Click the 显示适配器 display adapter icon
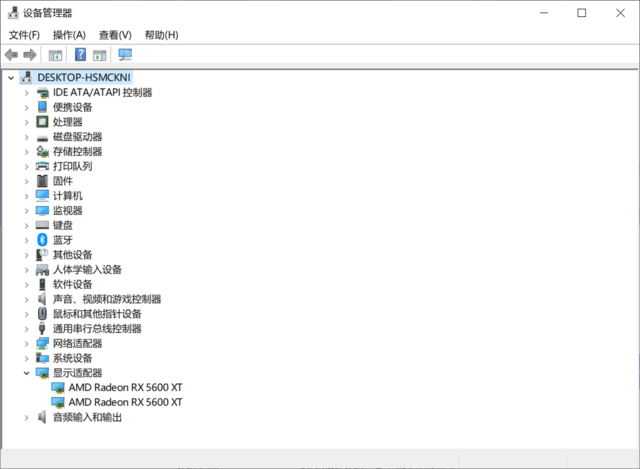The width and height of the screenshot is (640, 469). (x=42, y=373)
